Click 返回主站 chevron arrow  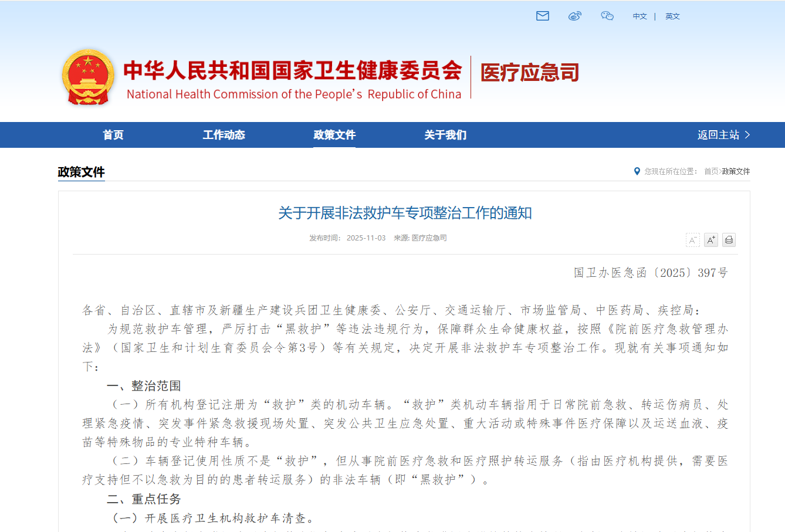click(747, 135)
